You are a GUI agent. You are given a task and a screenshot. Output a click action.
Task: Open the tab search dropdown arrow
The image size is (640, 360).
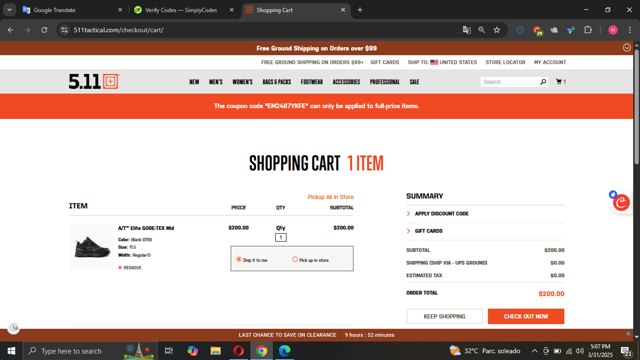[x=9, y=10]
